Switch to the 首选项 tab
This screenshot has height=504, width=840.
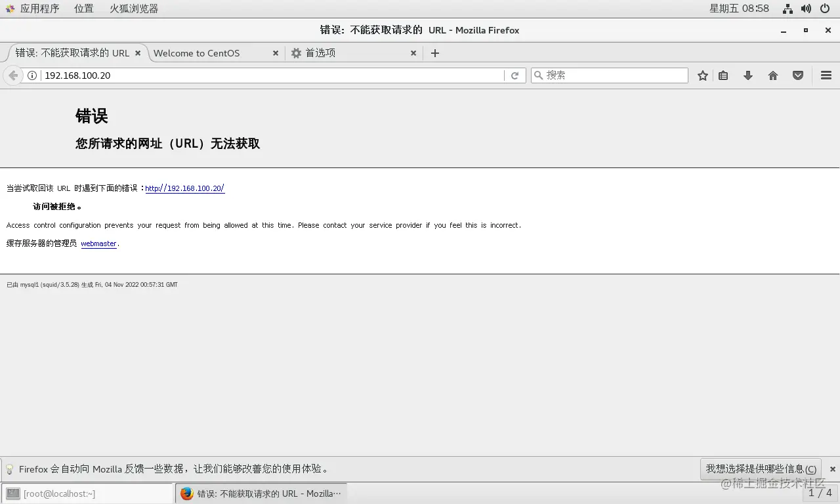354,53
